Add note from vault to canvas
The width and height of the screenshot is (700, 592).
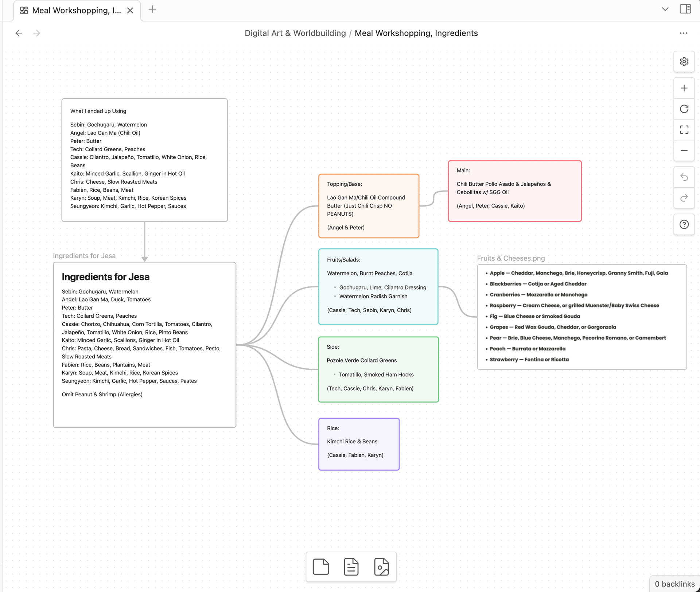pyautogui.click(x=351, y=566)
